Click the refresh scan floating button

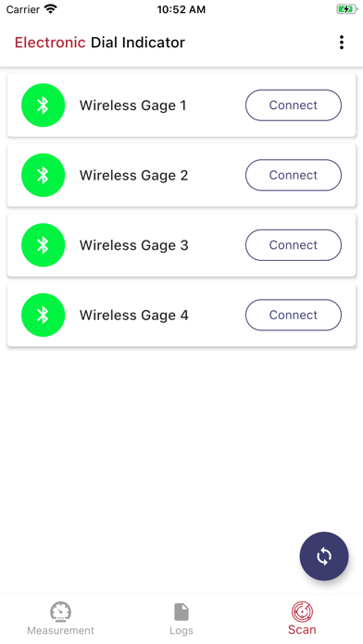coord(324,556)
